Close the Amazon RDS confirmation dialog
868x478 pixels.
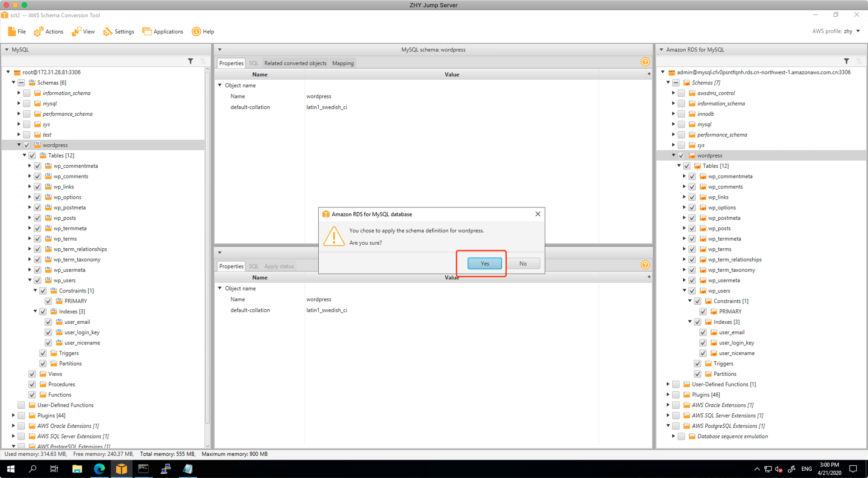click(x=538, y=214)
